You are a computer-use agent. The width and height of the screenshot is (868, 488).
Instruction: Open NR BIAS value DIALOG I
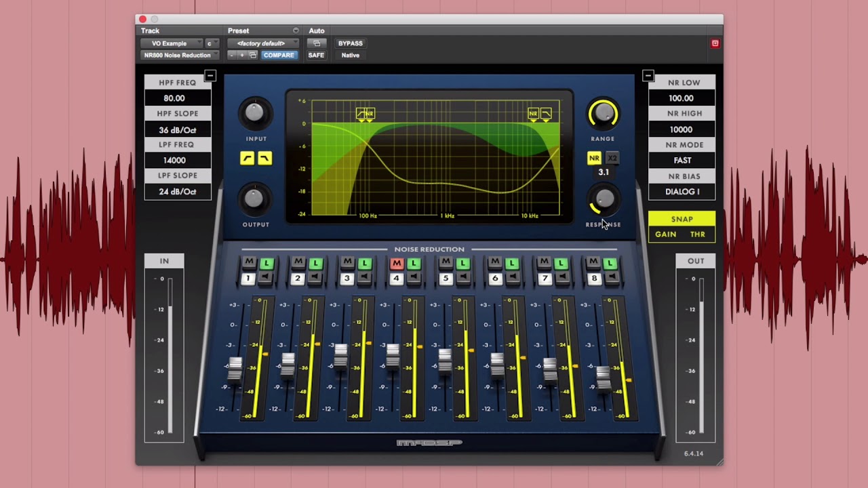(682, 192)
